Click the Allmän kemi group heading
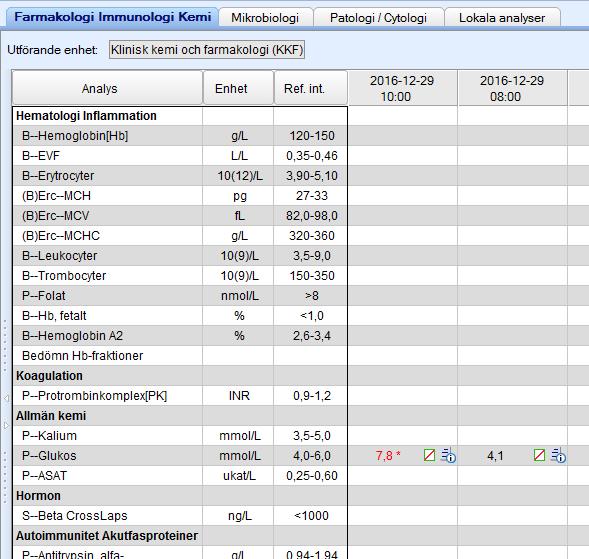589x559 pixels. point(51,415)
